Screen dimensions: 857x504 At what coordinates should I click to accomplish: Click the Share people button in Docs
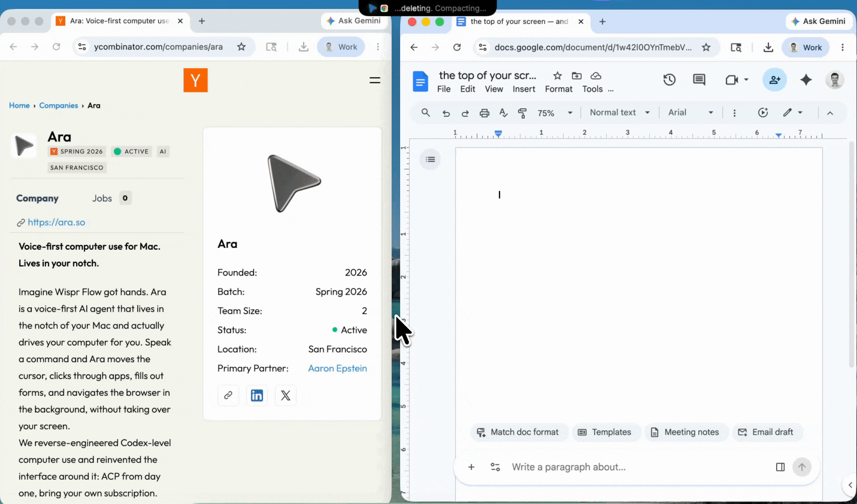[x=775, y=80]
